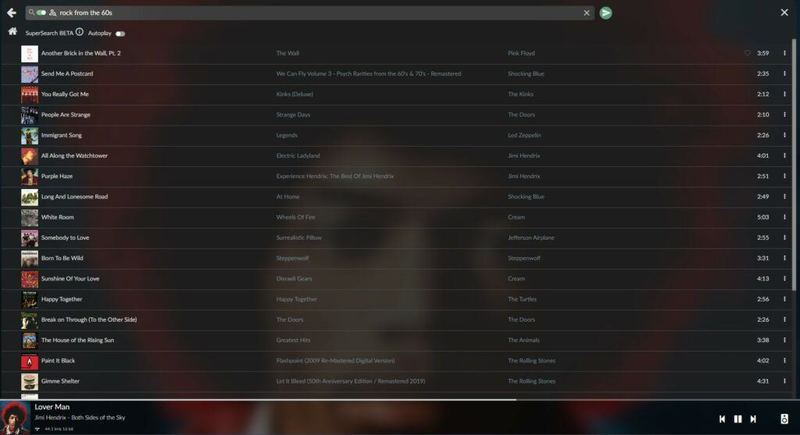Open the SuperSearch BETA info icon
800x435 pixels.
click(x=80, y=32)
